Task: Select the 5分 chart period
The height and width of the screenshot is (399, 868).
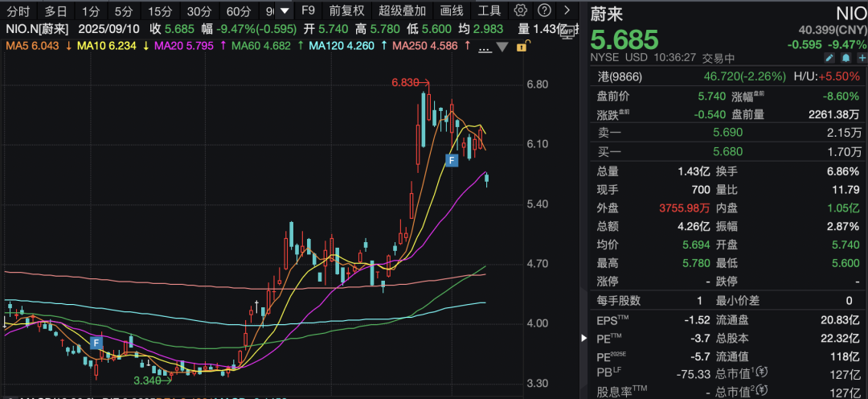Action: [x=124, y=10]
